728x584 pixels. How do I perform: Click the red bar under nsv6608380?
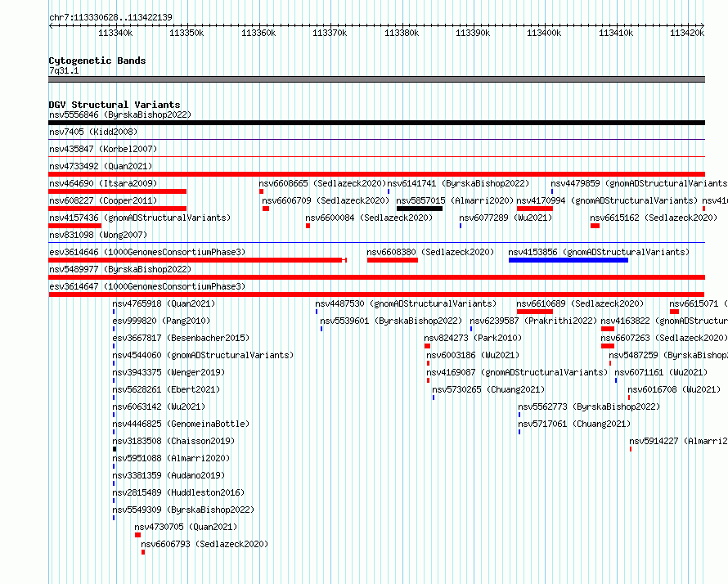[x=393, y=260]
